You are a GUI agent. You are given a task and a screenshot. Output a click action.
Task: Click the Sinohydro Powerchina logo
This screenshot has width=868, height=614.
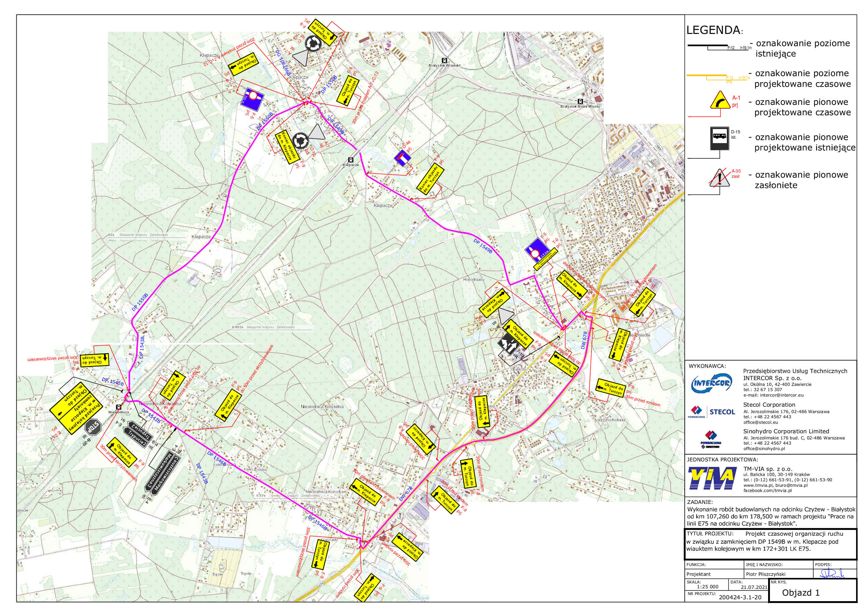711,439
